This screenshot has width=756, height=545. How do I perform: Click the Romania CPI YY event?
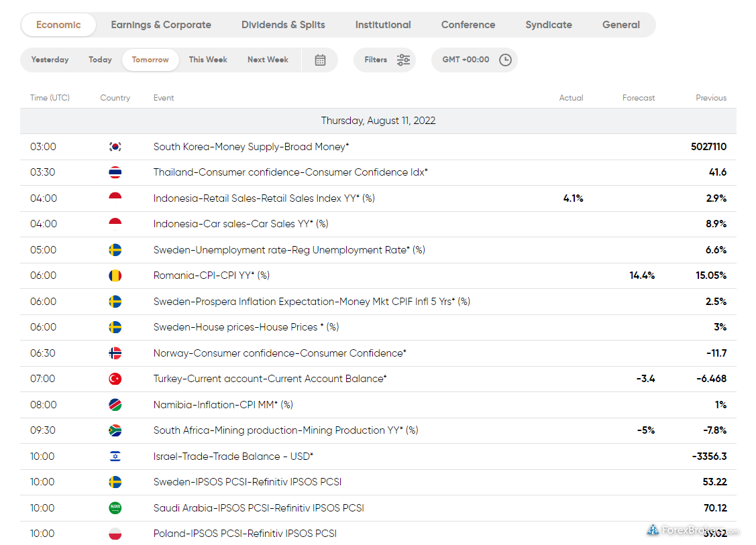pyautogui.click(x=211, y=276)
